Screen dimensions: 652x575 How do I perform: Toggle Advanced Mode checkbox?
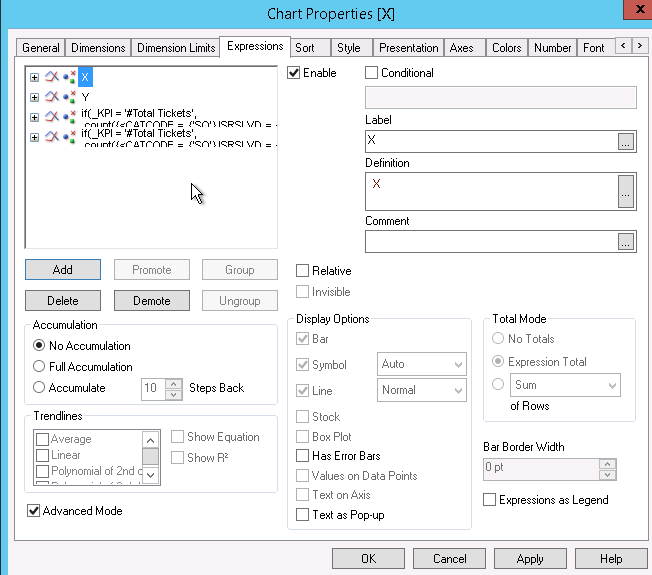click(33, 511)
